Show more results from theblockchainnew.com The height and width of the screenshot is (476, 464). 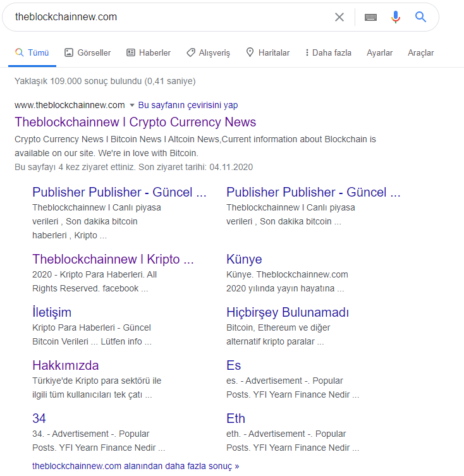[136, 467]
